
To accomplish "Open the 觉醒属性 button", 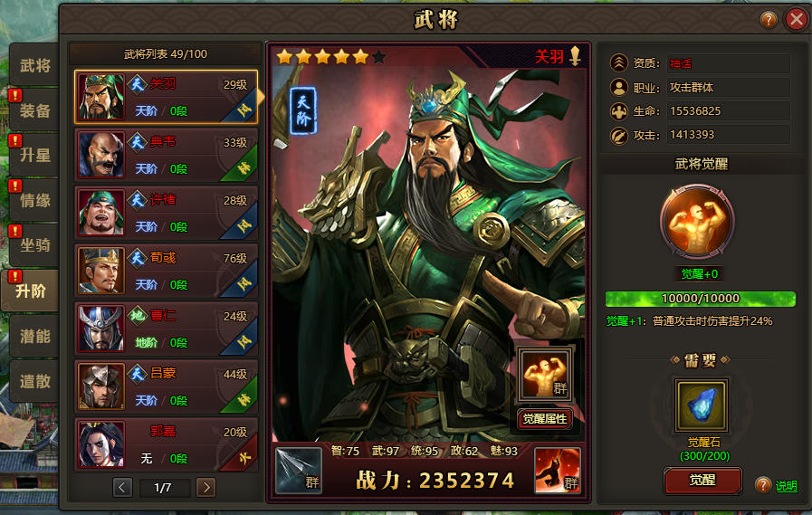I will [545, 419].
